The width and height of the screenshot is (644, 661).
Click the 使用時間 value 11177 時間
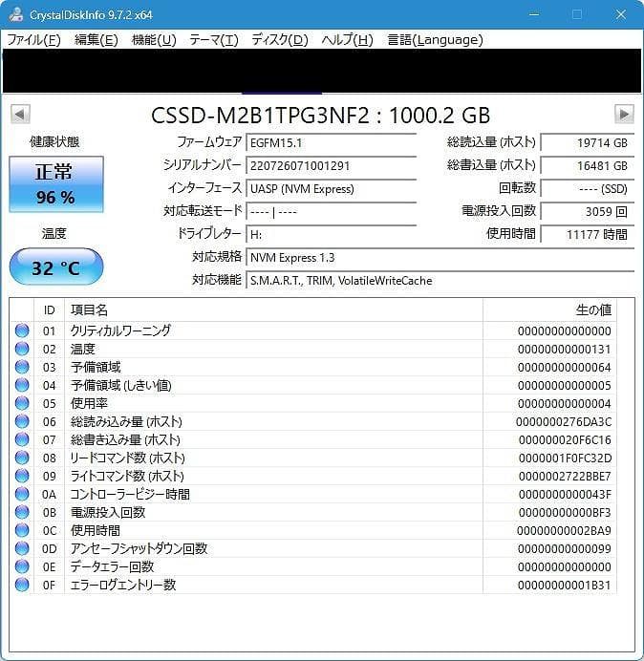pyautogui.click(x=587, y=234)
